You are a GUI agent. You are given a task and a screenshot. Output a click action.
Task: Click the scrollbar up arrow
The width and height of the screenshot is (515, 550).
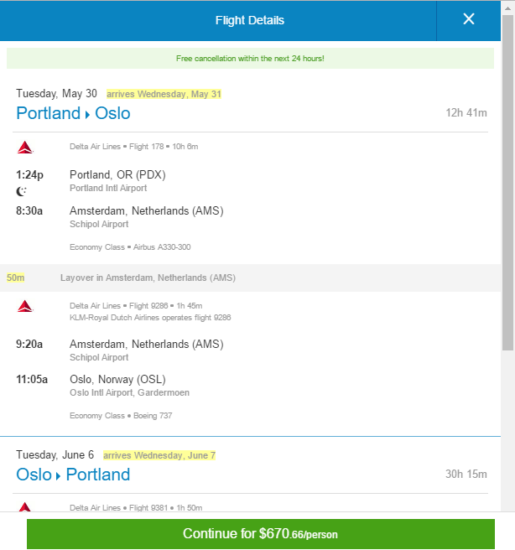click(x=508, y=8)
